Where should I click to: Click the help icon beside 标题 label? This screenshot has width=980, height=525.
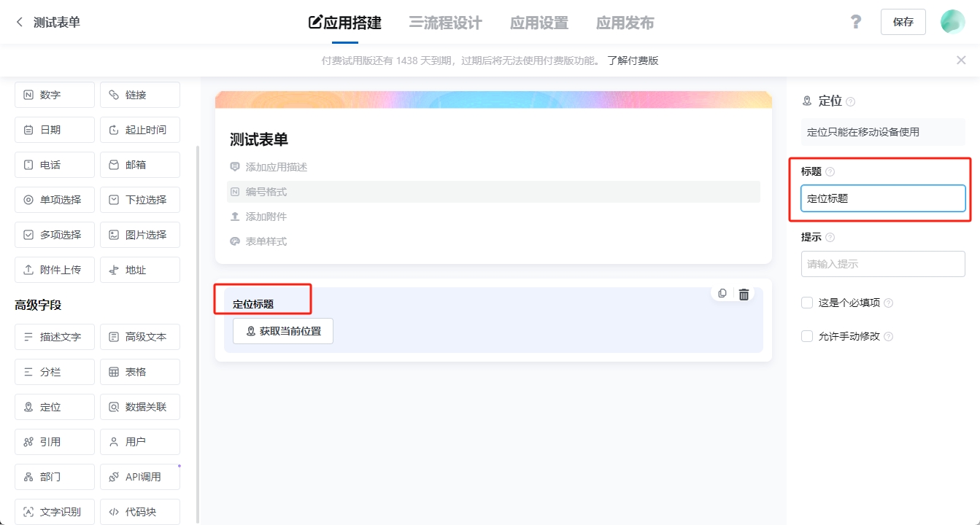point(830,172)
